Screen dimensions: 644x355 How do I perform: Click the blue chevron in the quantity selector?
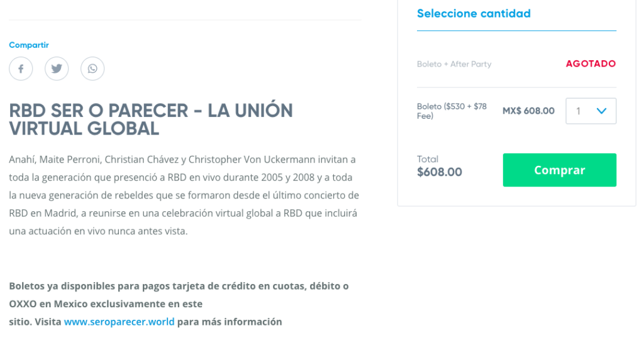click(601, 111)
